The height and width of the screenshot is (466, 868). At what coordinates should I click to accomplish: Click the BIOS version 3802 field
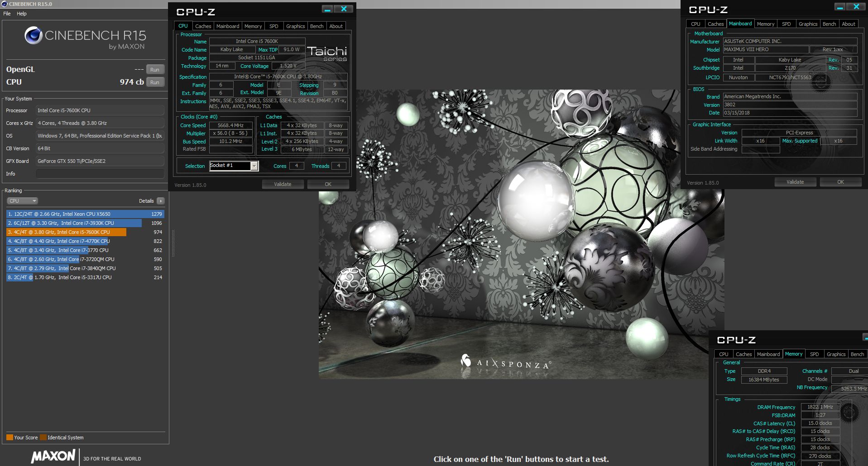(x=790, y=105)
